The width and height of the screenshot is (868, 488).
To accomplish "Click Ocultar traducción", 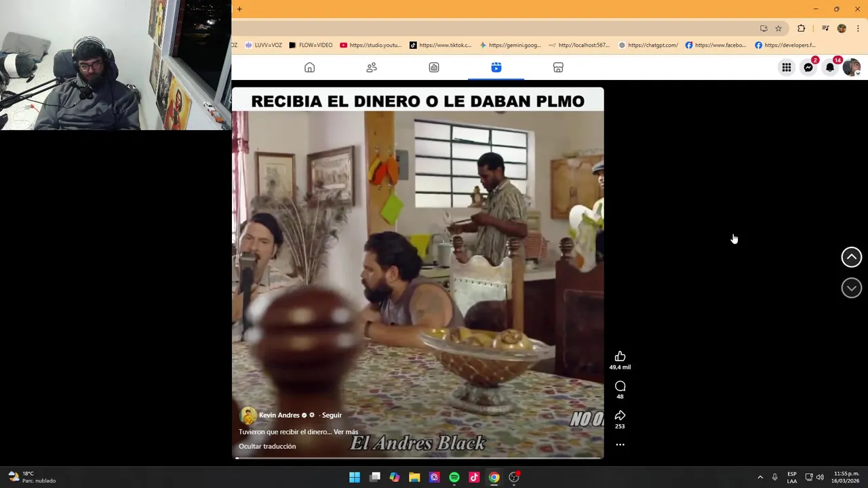I will click(267, 446).
